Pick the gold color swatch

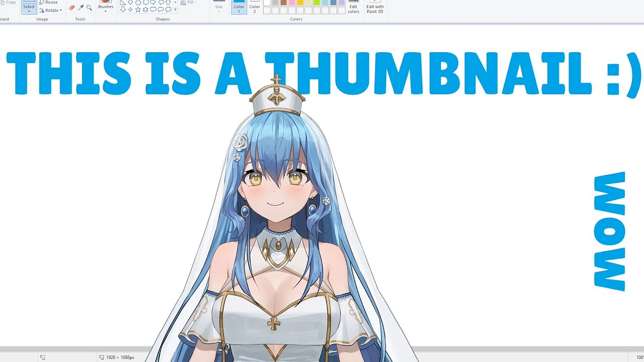[300, 2]
